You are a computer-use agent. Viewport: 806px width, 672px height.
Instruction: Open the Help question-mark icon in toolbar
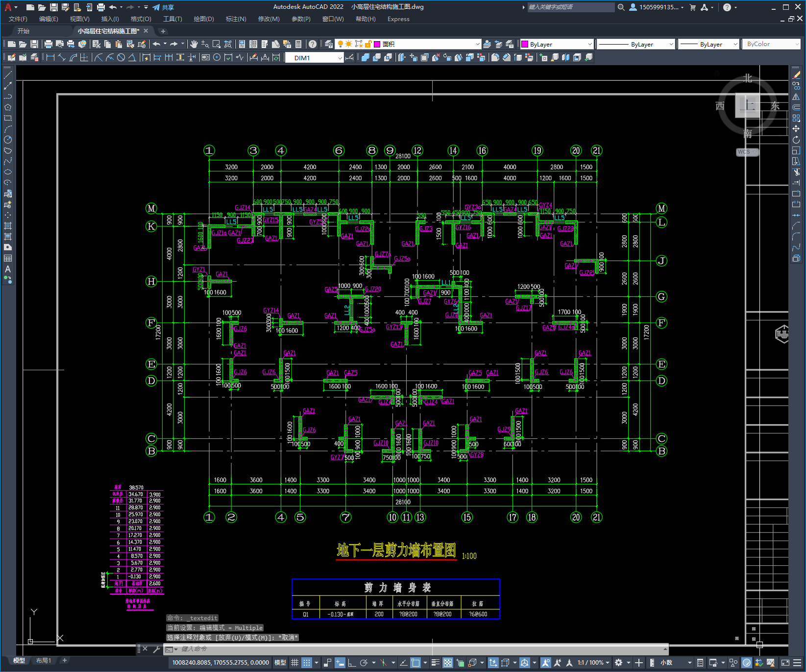point(313,44)
